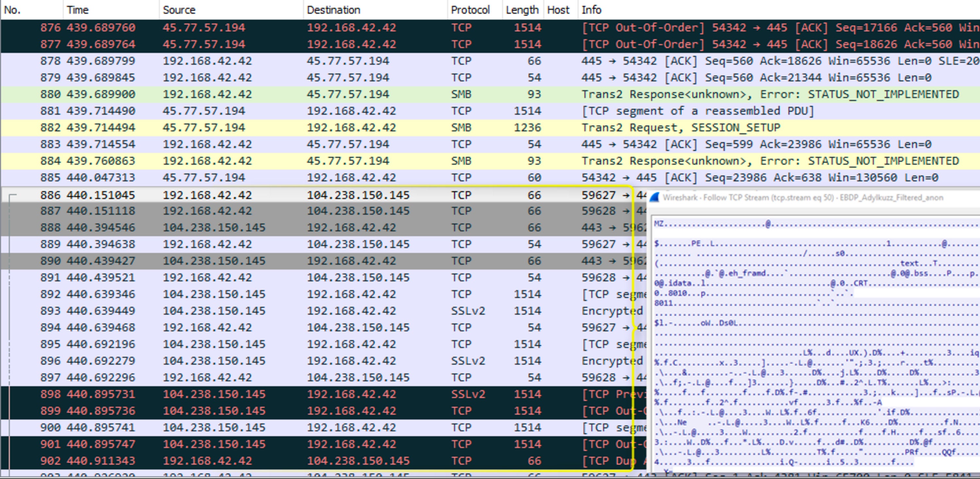Screen dimensions: 980x479
Task: Select packet 896 SSLv2 at 440.692279
Action: (x=323, y=361)
